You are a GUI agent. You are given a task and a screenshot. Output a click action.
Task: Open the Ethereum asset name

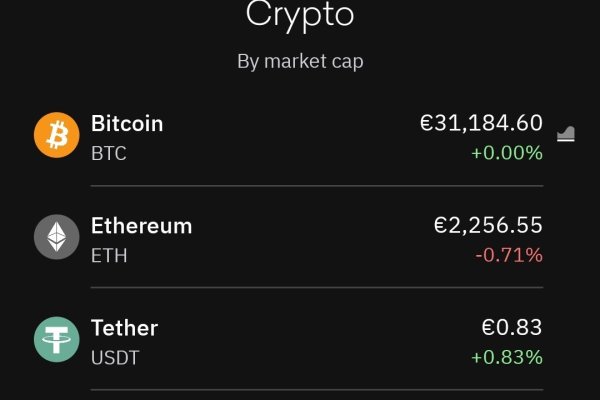click(141, 226)
